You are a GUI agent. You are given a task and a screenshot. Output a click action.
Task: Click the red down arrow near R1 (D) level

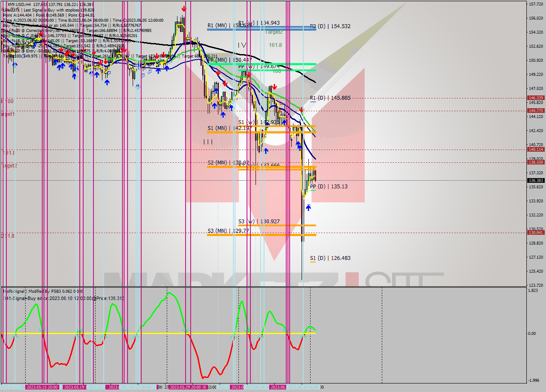(x=301, y=110)
